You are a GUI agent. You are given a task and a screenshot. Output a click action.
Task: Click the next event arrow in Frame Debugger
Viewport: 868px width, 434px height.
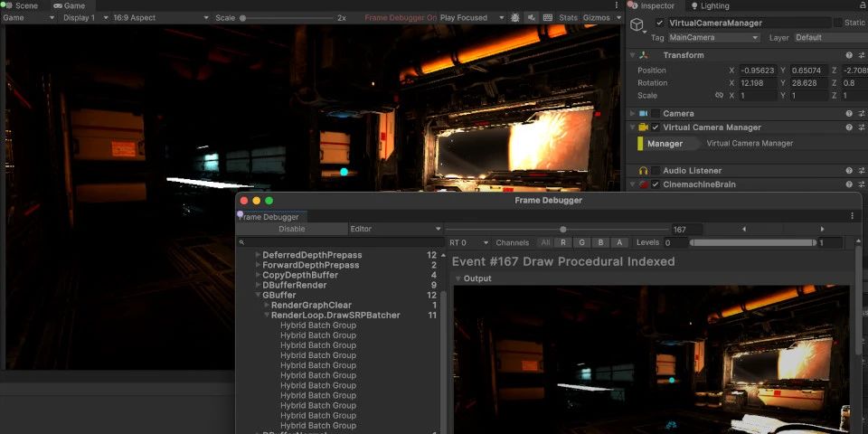pos(822,230)
